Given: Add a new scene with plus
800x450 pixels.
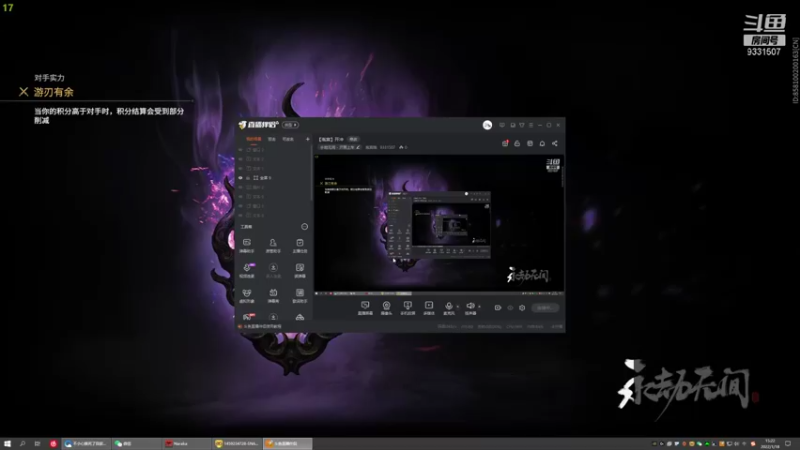Looking at the screenshot, I should click(x=308, y=139).
